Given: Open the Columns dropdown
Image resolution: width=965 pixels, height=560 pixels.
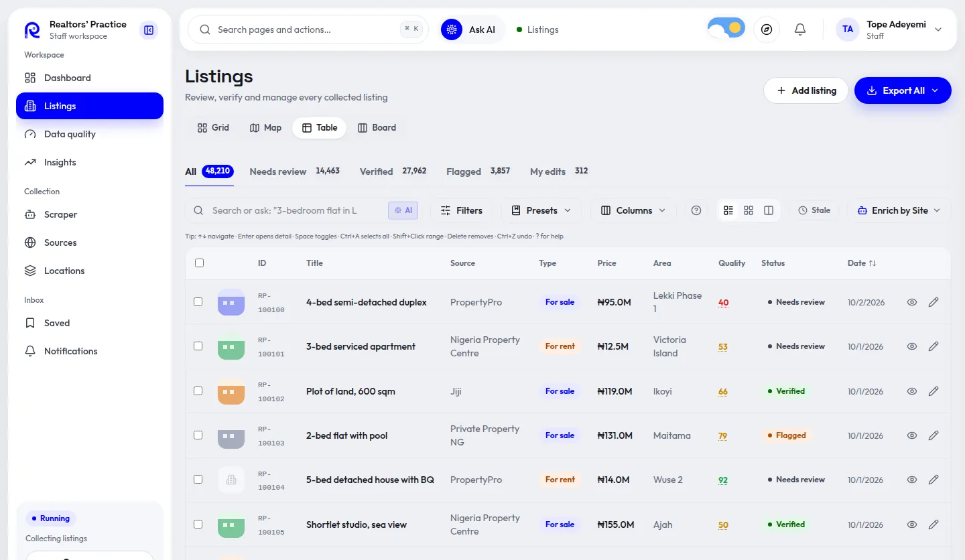Looking at the screenshot, I should [633, 210].
